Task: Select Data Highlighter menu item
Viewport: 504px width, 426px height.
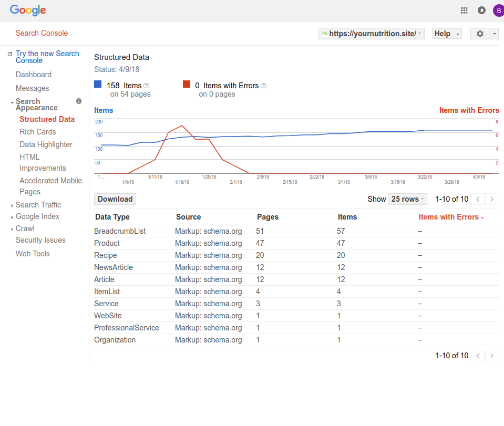Action: (46, 144)
